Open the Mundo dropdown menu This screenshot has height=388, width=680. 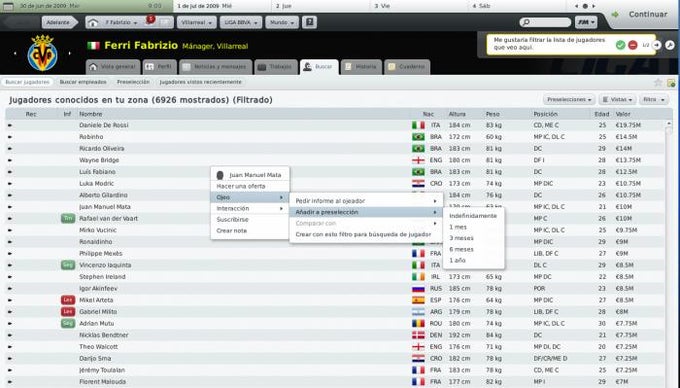[282, 23]
